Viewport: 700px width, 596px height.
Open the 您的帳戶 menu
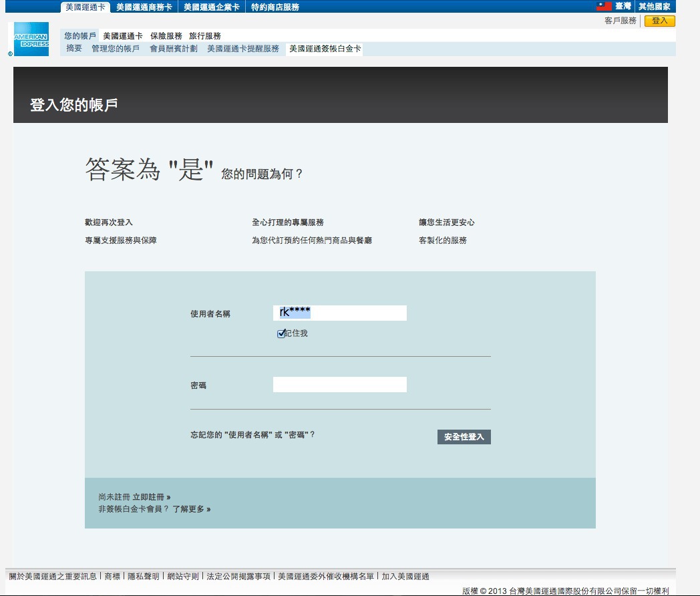pyautogui.click(x=80, y=35)
